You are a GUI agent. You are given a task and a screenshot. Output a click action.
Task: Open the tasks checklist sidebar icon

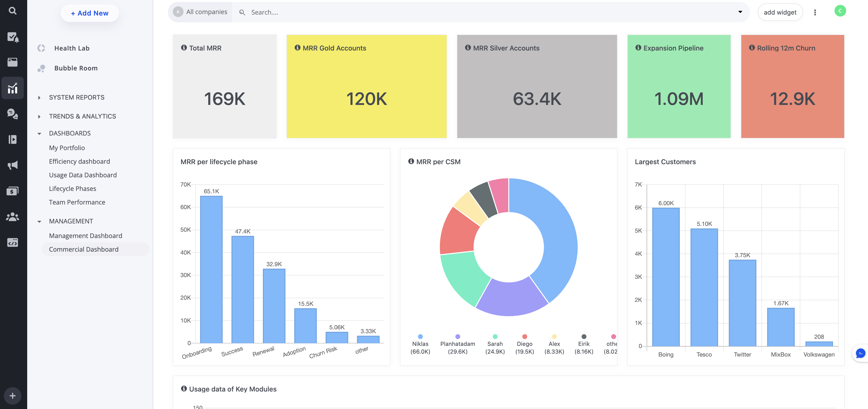(12, 37)
